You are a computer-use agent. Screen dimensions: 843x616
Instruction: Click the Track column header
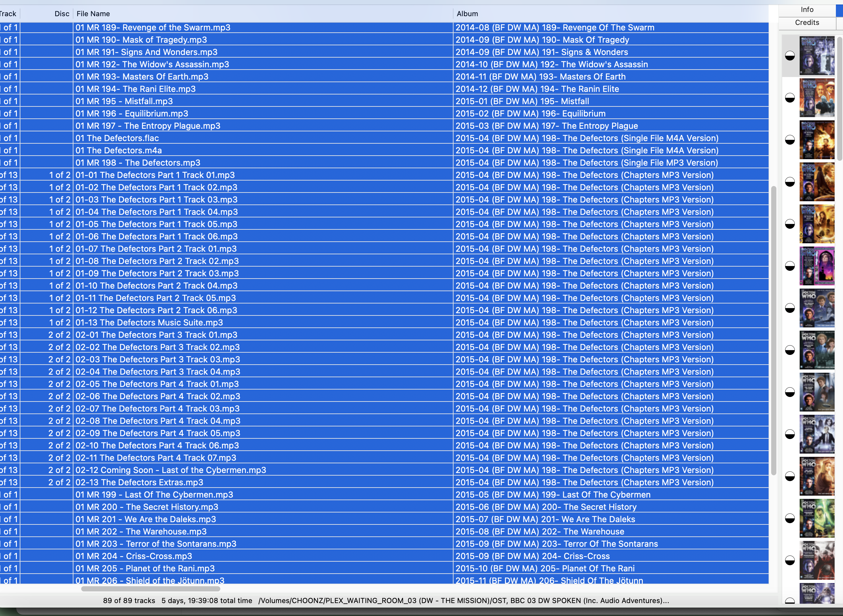[8, 14]
